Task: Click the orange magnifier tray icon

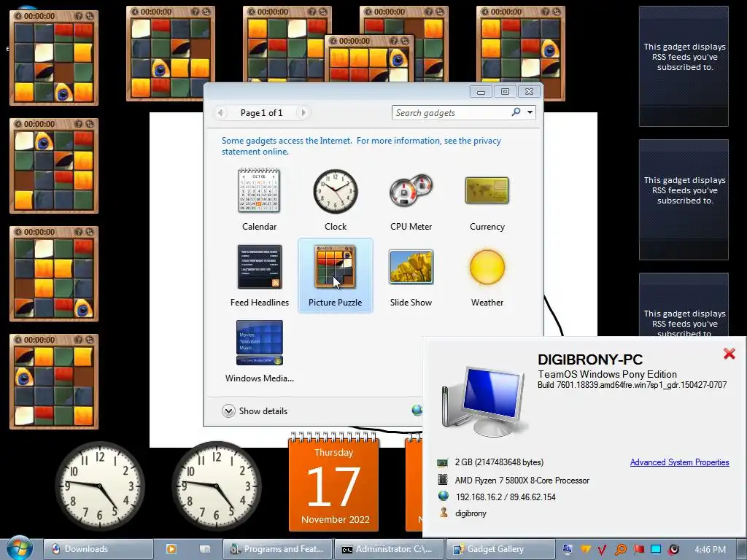Action: 620,550
